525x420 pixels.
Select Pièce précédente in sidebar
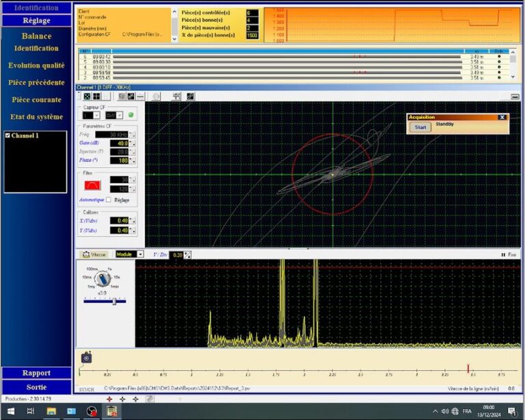pyautogui.click(x=36, y=83)
